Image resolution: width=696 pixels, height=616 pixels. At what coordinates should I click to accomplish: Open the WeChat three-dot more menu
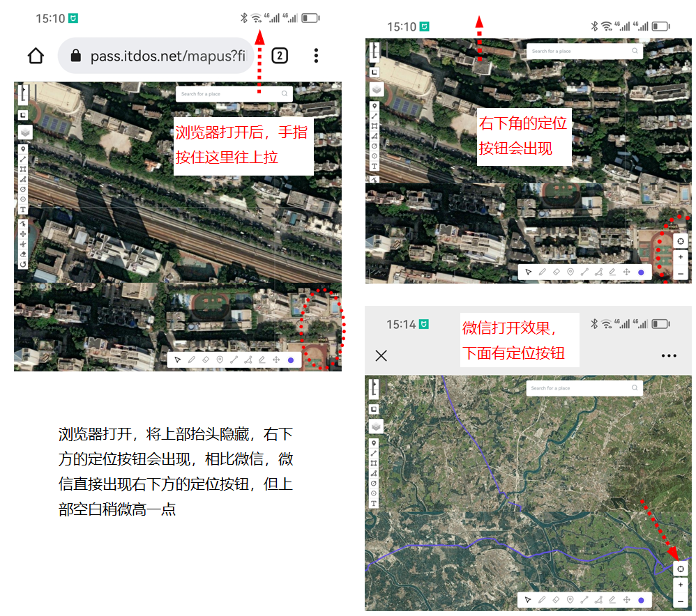(x=668, y=355)
